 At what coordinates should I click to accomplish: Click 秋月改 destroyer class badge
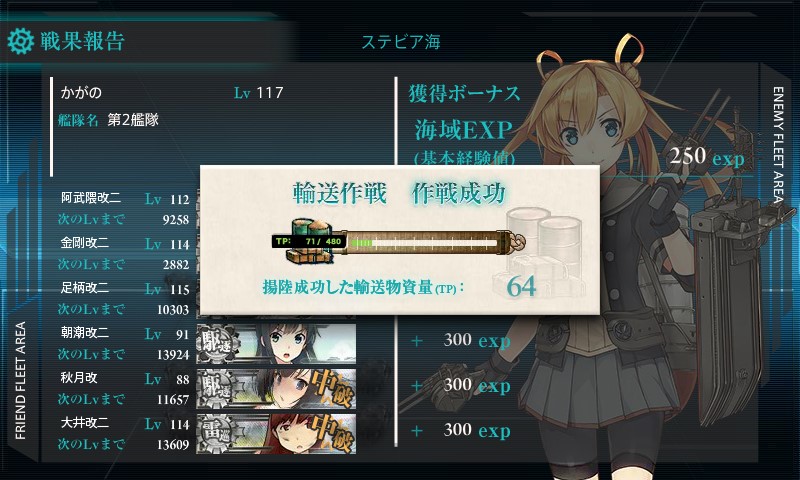coord(218,389)
